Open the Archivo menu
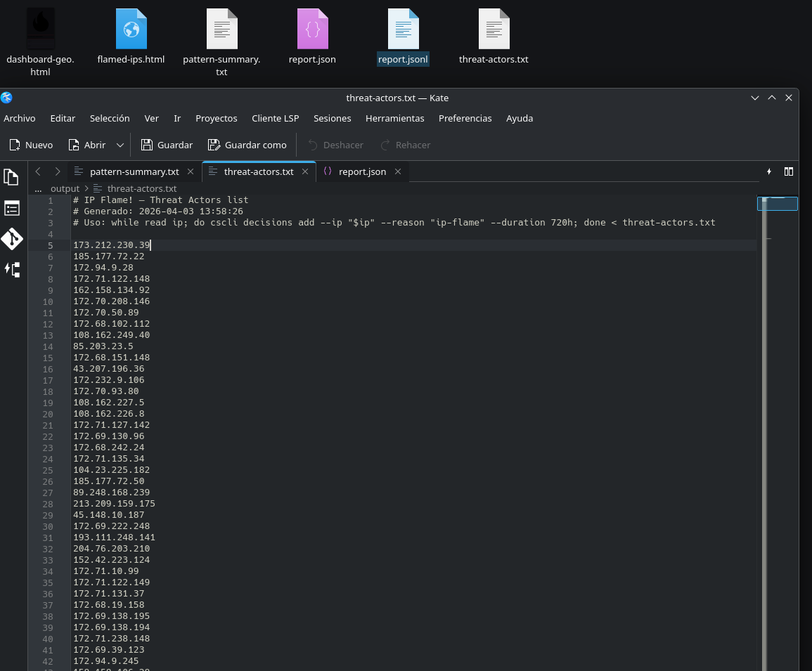This screenshot has height=671, width=812. point(20,118)
